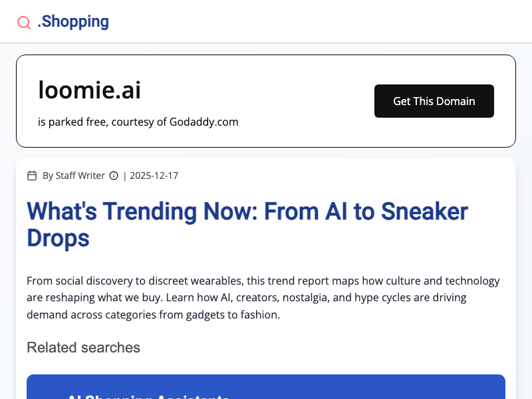This screenshot has width=532, height=399.
Task: Click the info icon after Staff Writer
Action: pyautogui.click(x=114, y=176)
